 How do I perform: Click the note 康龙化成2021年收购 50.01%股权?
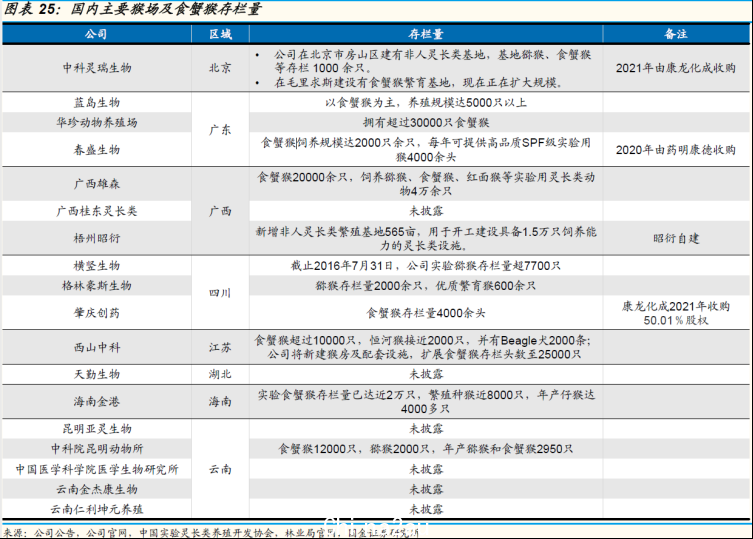[676, 313]
